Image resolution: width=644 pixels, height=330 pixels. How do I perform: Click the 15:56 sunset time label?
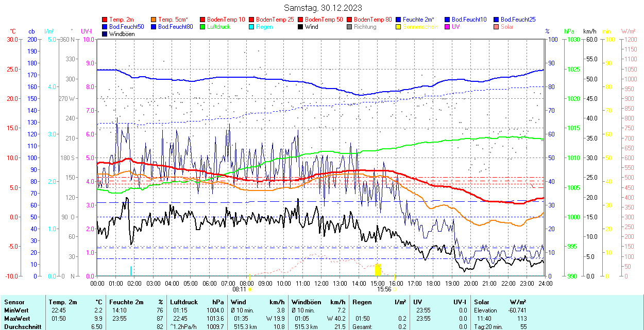tap(384, 289)
